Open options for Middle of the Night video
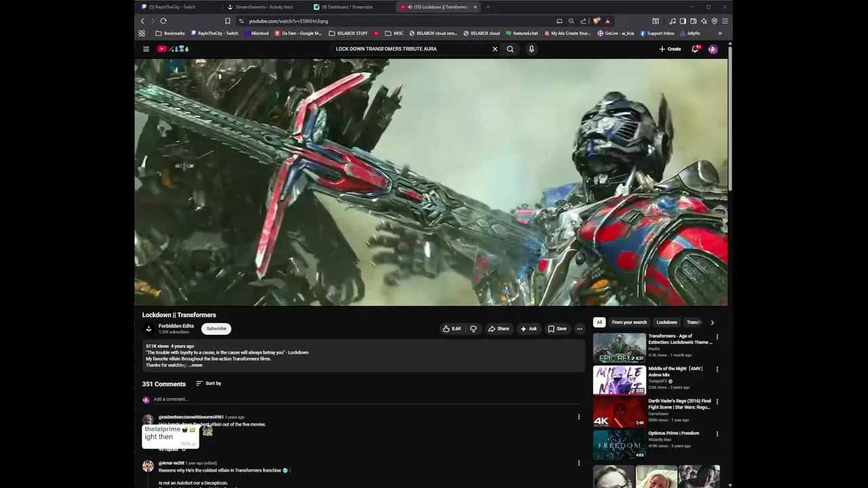The width and height of the screenshot is (868, 488). pos(717,369)
